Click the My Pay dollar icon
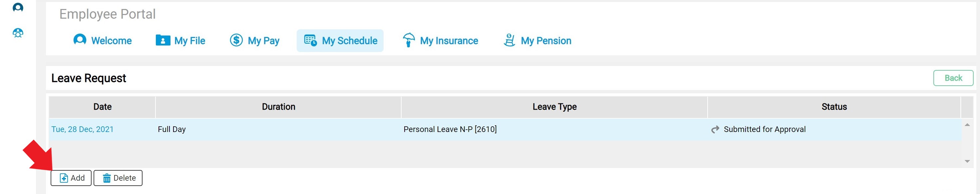This screenshot has width=980, height=194. pos(236,40)
